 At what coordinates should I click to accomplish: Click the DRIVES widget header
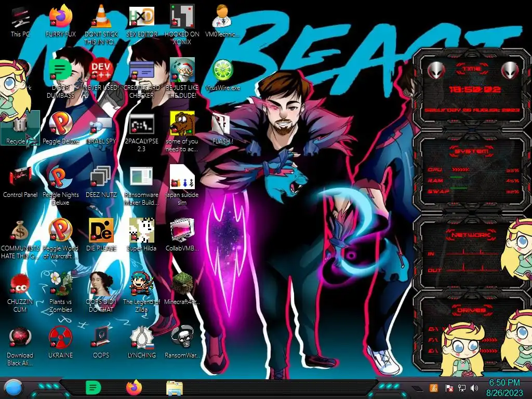[471, 310]
